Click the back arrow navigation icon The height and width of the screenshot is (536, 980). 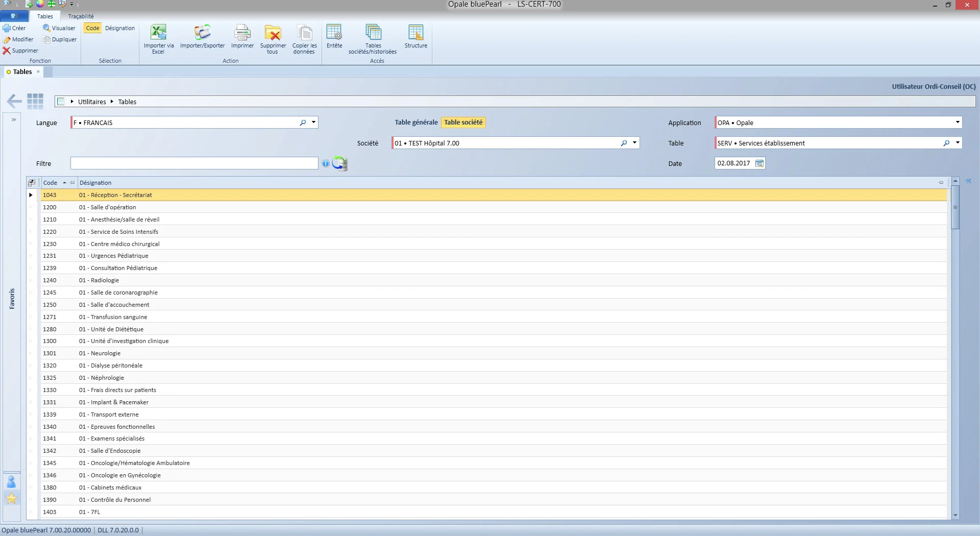tap(14, 101)
